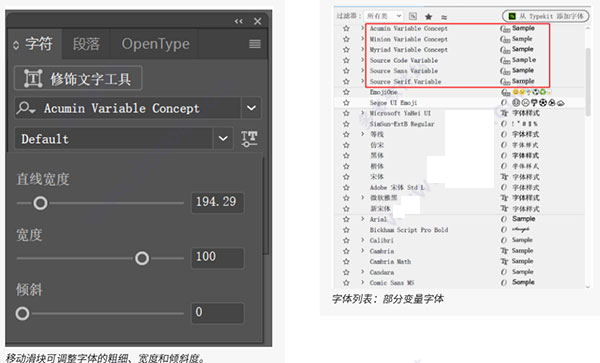
Task: Click the OpenType icon next to Segoe UI Emoji
Action: point(504,103)
